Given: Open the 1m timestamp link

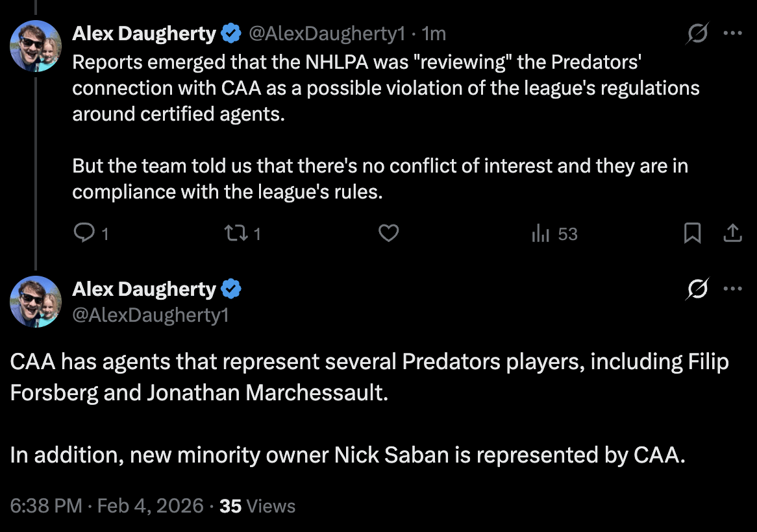Looking at the screenshot, I should click(x=434, y=33).
